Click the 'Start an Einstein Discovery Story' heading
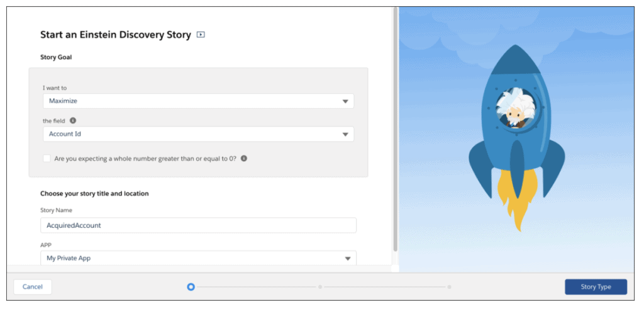Image resolution: width=644 pixels, height=309 pixels. click(x=116, y=35)
